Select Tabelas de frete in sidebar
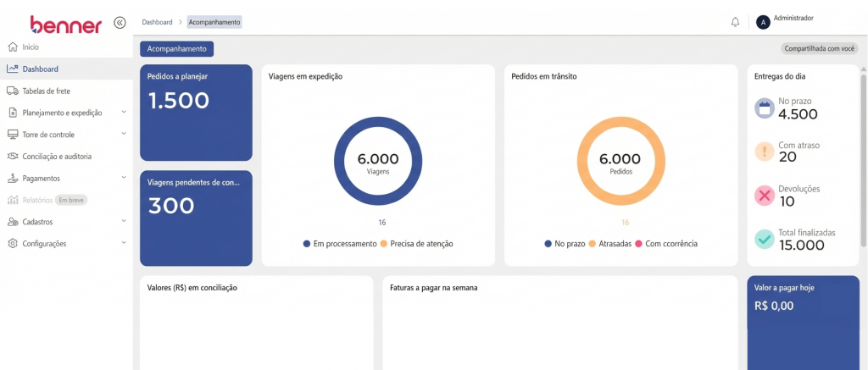Image resolution: width=868 pixels, height=370 pixels. (66, 91)
